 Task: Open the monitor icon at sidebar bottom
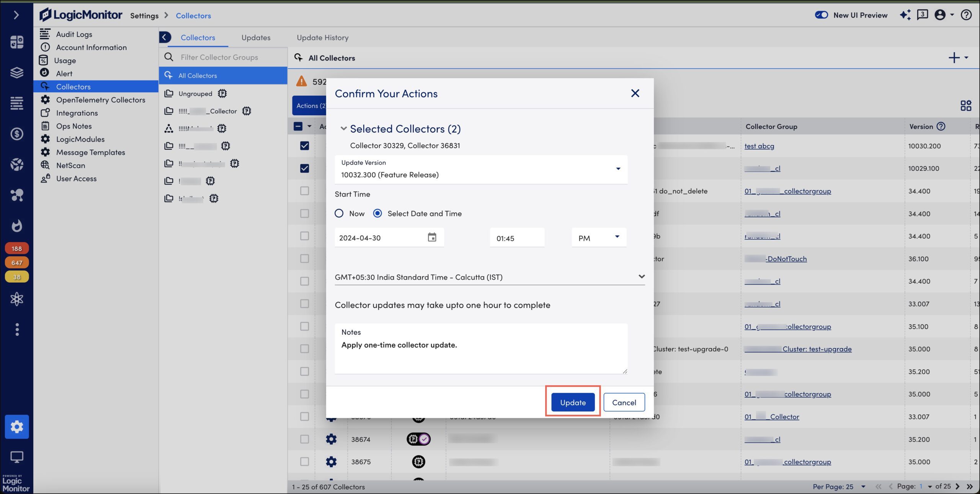click(16, 456)
